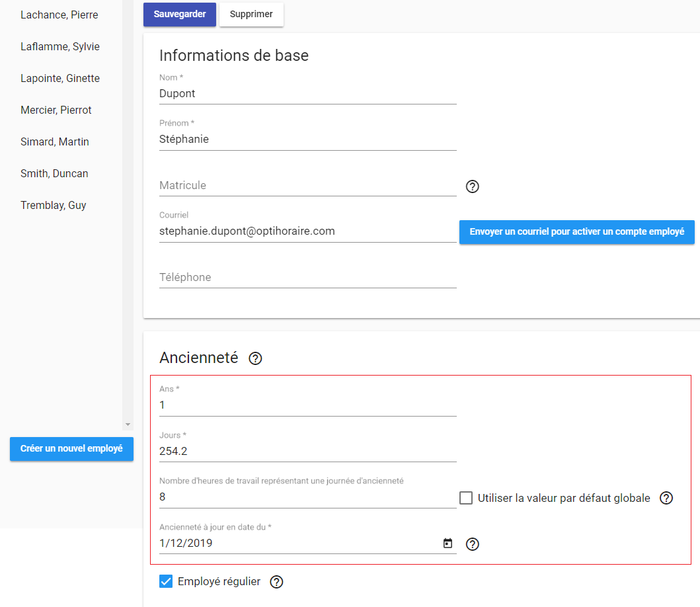This screenshot has width=700, height=607.
Task: Click help icon beside Employé régulier
Action: tap(276, 581)
